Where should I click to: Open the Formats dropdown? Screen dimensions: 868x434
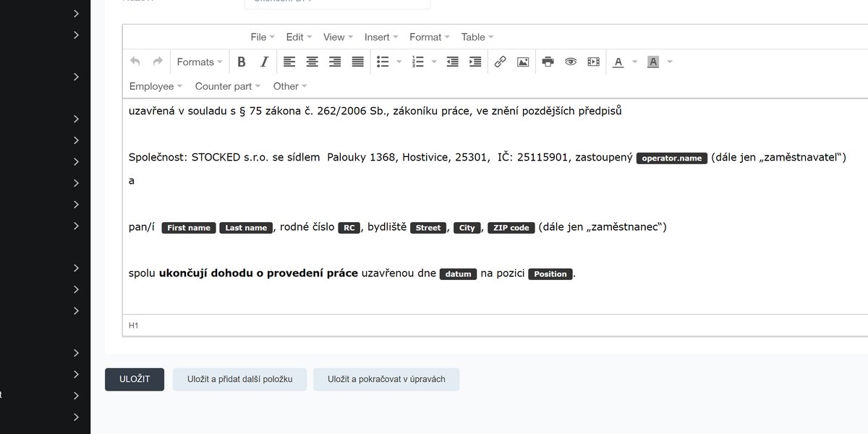coord(200,62)
